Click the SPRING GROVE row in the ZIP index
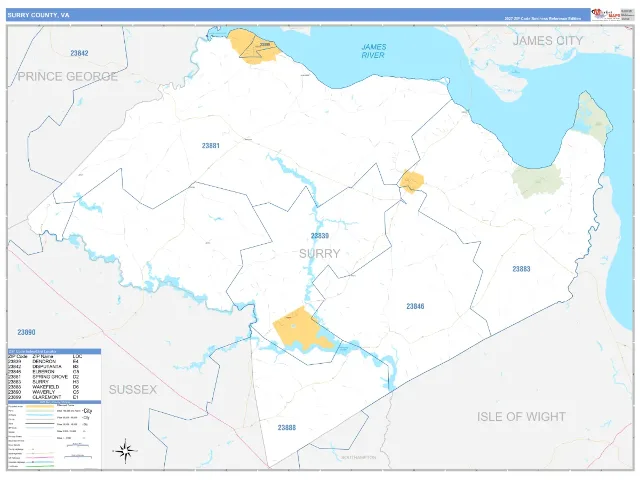Image resolution: width=640 pixels, height=480 pixels. pyautogui.click(x=44, y=377)
